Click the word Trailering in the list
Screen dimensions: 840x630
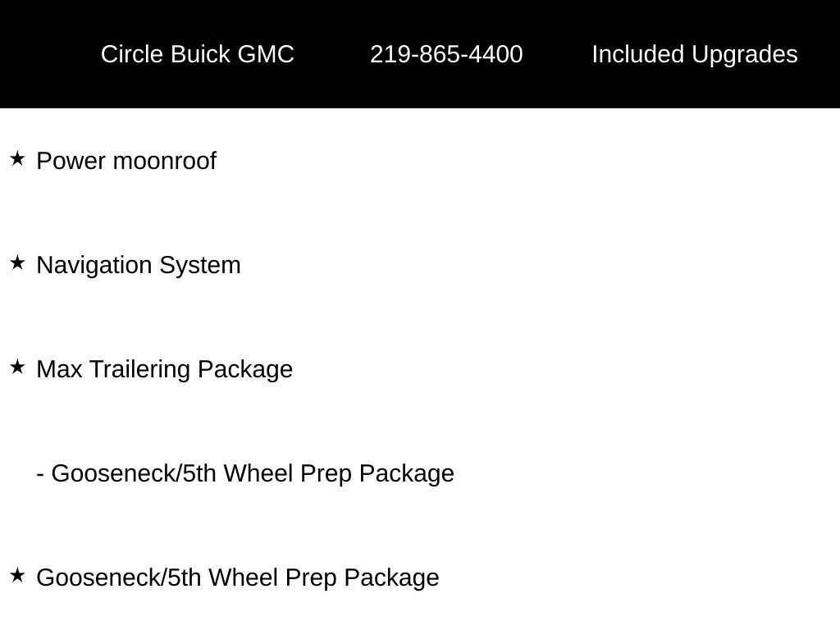(139, 370)
